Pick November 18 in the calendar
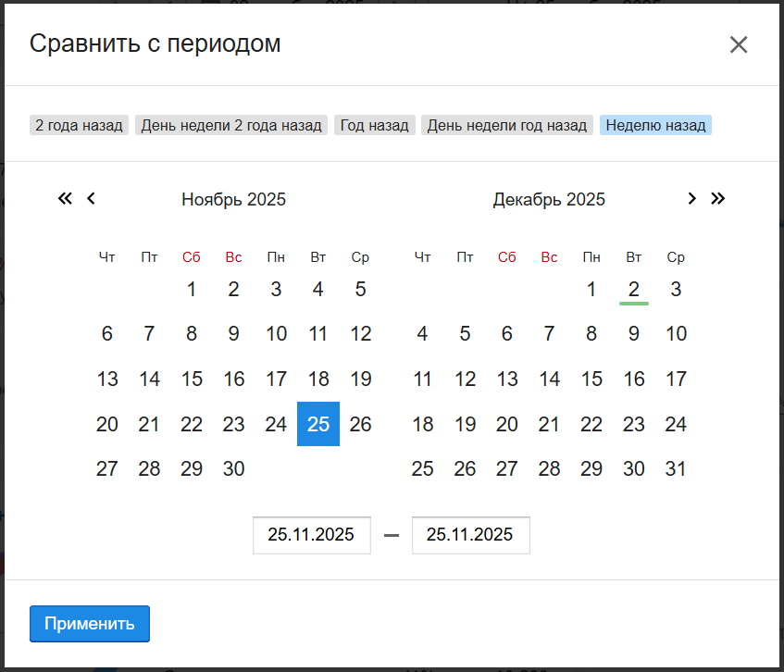The image size is (784, 672). 318,379
